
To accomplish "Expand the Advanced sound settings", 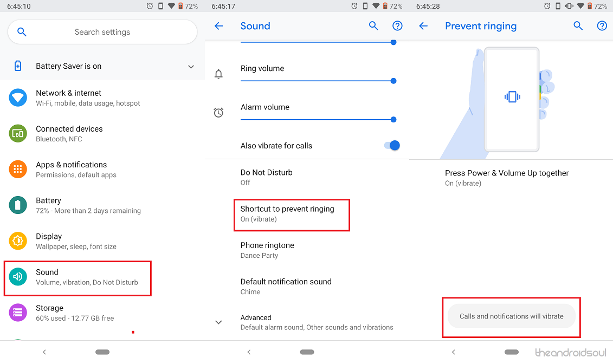I will tap(218, 322).
